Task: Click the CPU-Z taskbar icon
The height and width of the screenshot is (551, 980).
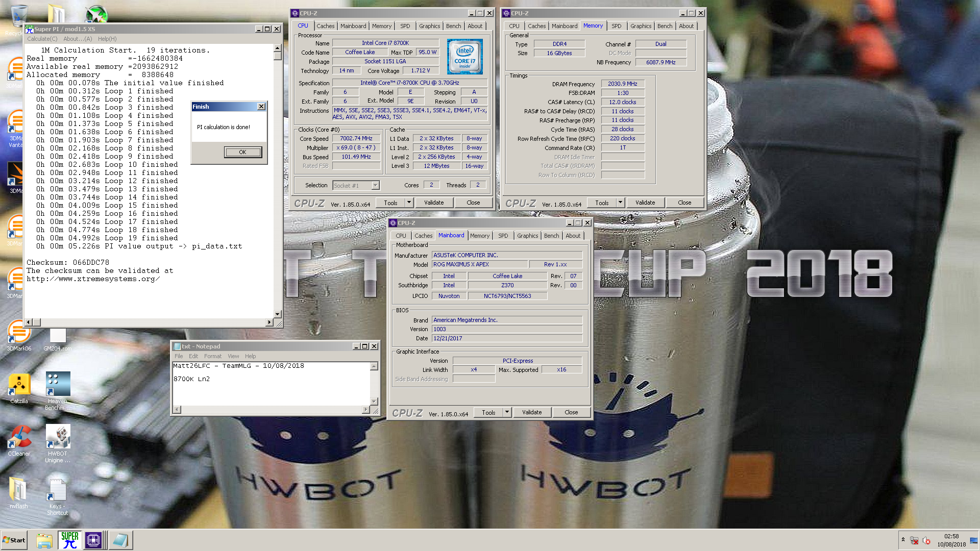Action: click(x=93, y=540)
